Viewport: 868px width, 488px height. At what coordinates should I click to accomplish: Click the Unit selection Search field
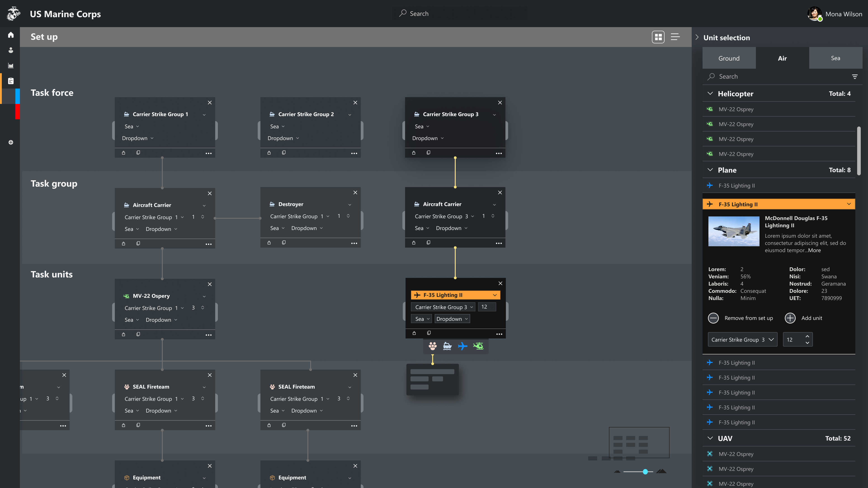pos(778,76)
